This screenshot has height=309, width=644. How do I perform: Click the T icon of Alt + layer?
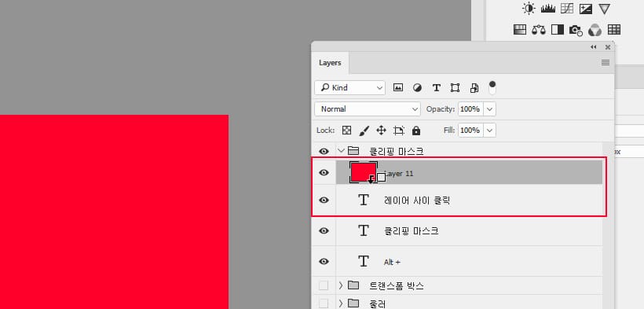[x=364, y=261]
